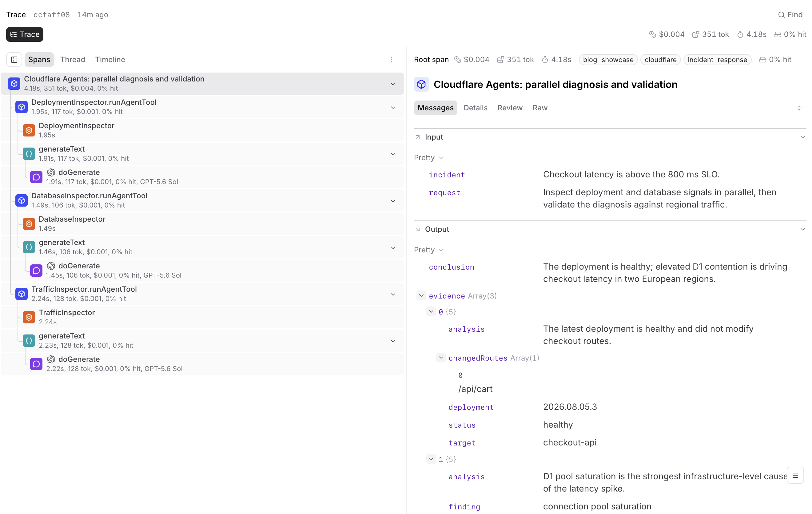Viewport: 812px width, 514px height.
Task: Open the span list three-dot options menu
Action: pyautogui.click(x=391, y=60)
